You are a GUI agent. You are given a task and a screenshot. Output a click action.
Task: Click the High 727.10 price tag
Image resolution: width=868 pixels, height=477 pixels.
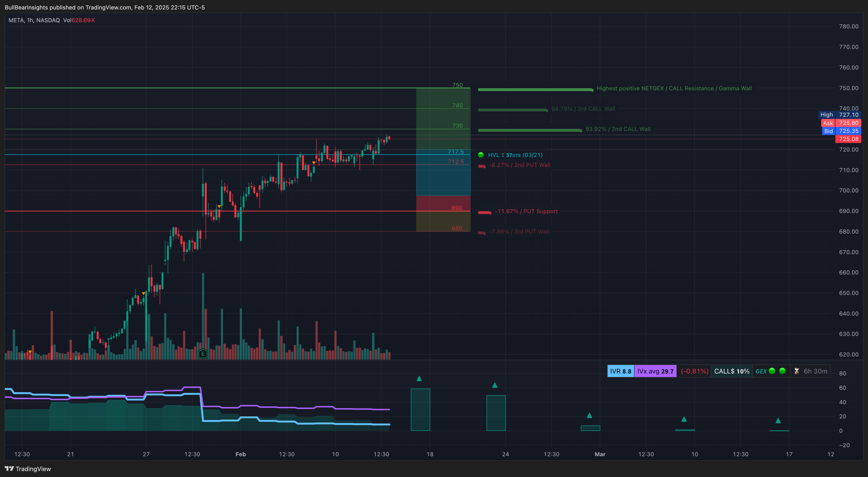(840, 115)
